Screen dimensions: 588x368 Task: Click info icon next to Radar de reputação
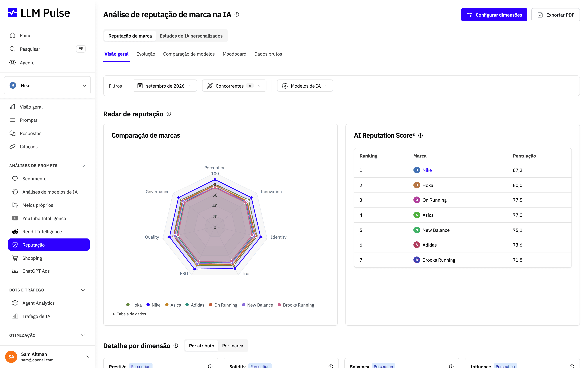click(x=169, y=114)
